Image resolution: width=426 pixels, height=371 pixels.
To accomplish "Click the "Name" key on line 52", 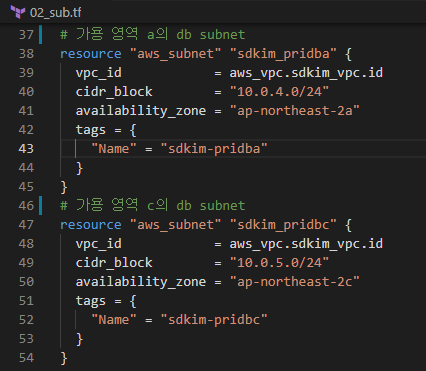I will (114, 320).
